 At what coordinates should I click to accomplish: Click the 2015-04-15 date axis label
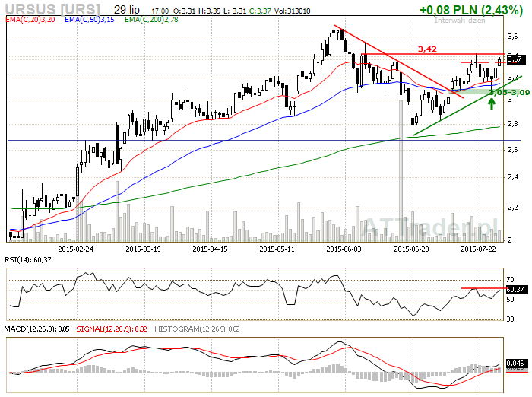210,249
